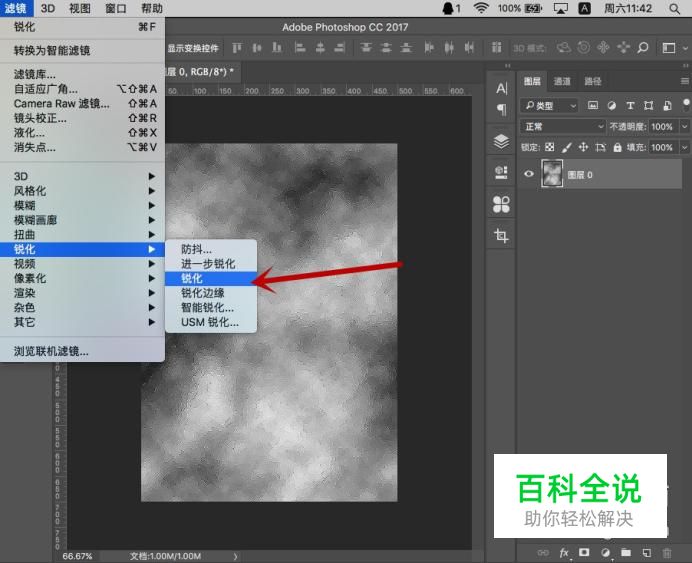Toggle adjustment layer filter
The image size is (692, 563).
pos(612,105)
